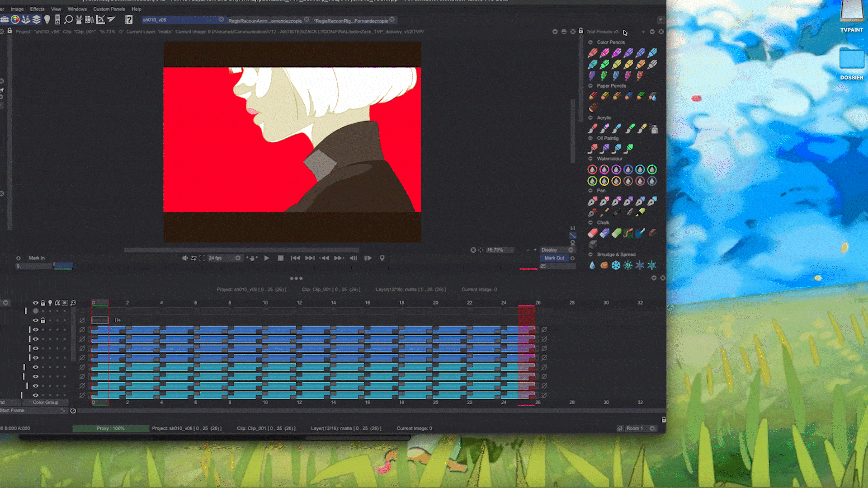Open the toolbox panel icon

[5, 19]
